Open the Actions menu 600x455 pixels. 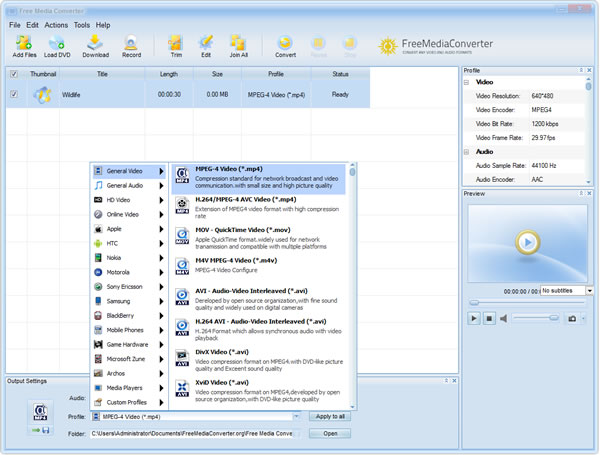tap(56, 24)
